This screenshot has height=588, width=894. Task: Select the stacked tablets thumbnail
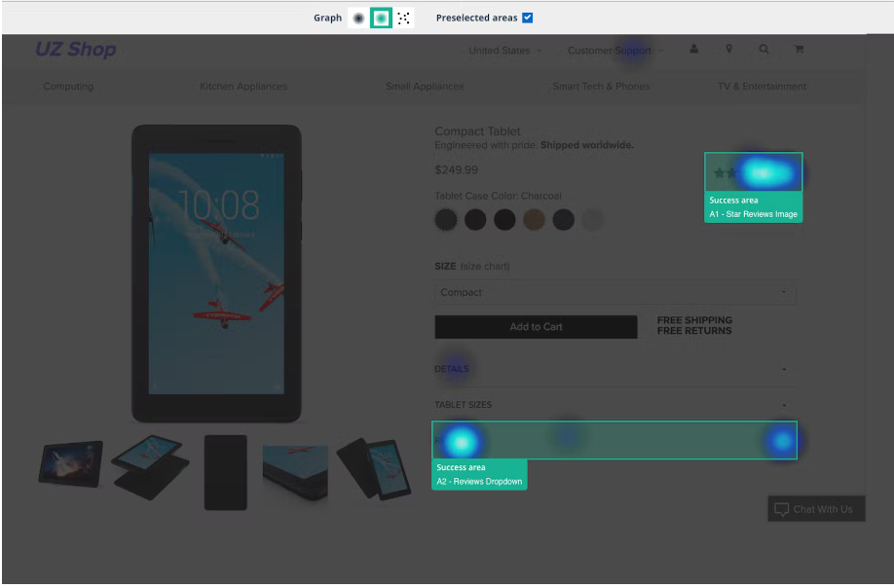click(x=151, y=467)
